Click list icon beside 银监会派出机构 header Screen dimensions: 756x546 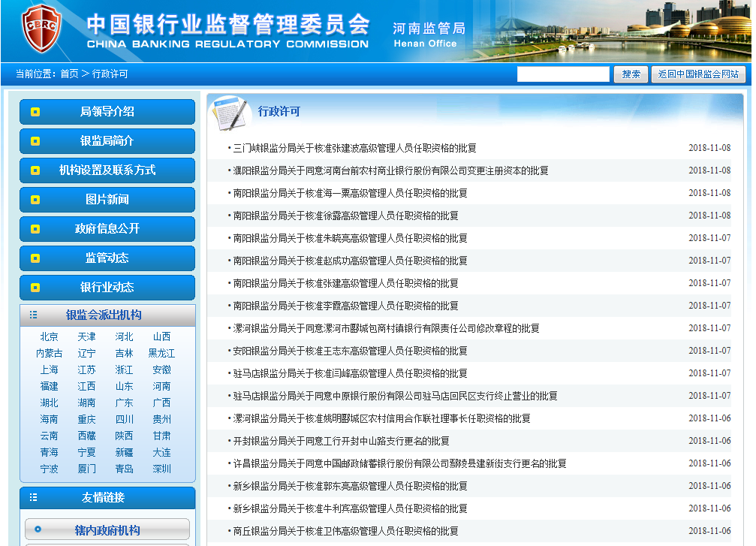click(x=33, y=315)
